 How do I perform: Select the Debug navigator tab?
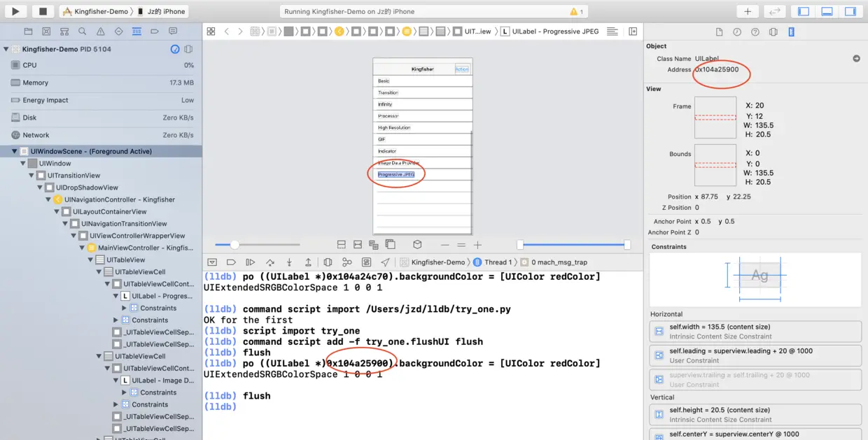(136, 31)
